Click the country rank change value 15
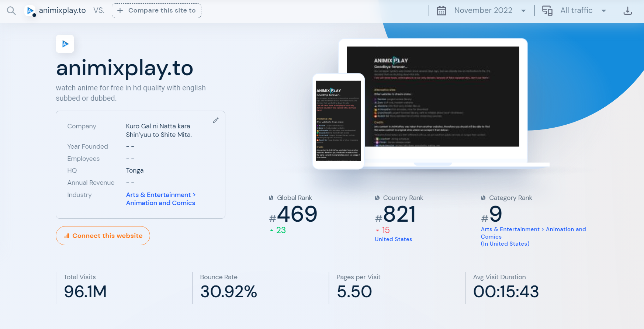Screen dimensions: 644x329 tap(386, 230)
